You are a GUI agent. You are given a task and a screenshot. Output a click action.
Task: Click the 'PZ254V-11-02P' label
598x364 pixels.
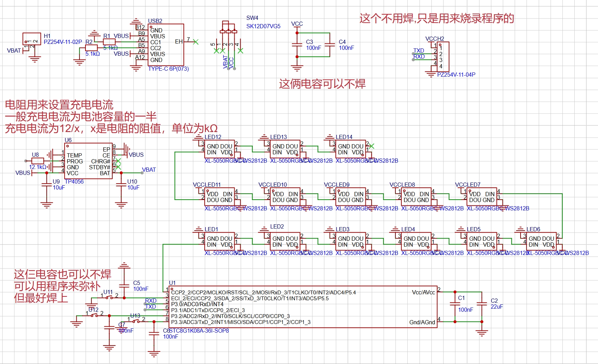63,42
